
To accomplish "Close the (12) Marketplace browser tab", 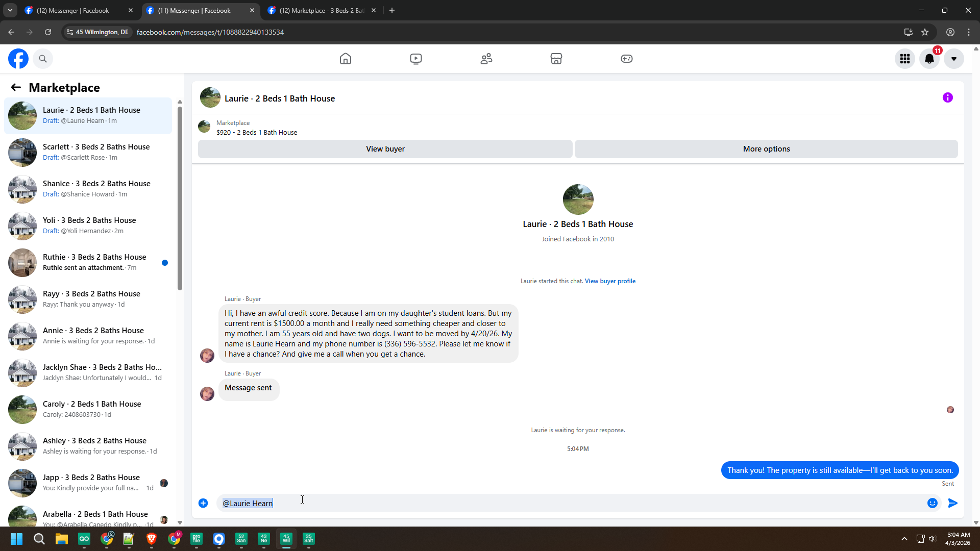I will point(374,10).
